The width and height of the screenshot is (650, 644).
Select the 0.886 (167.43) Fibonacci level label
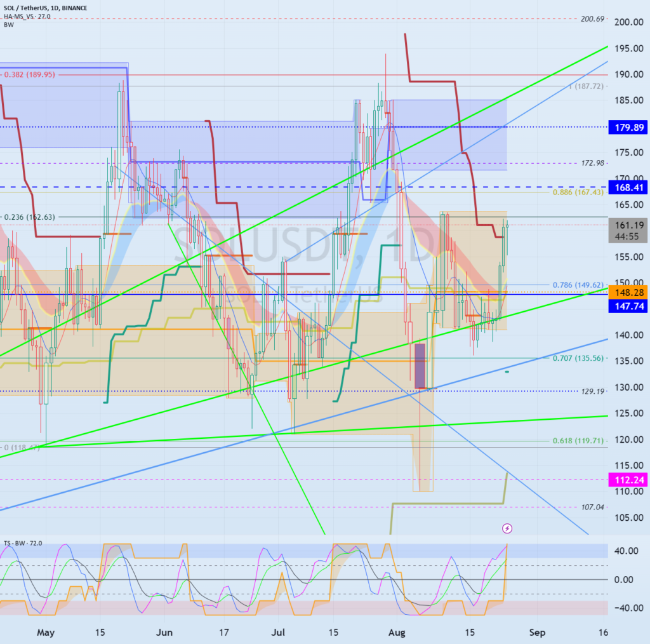pos(579,192)
